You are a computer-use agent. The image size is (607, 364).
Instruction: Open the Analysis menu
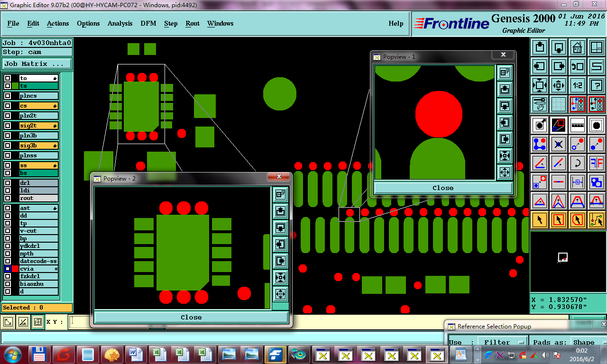120,23
